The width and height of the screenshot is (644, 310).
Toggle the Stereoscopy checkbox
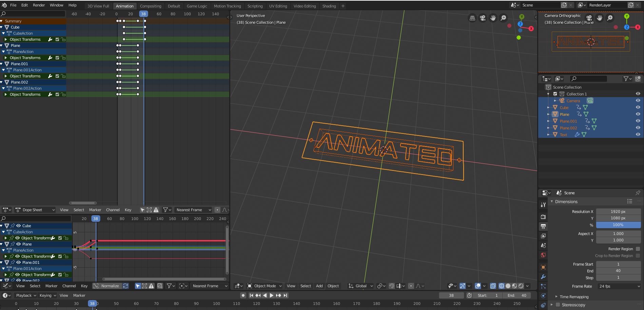558,305
